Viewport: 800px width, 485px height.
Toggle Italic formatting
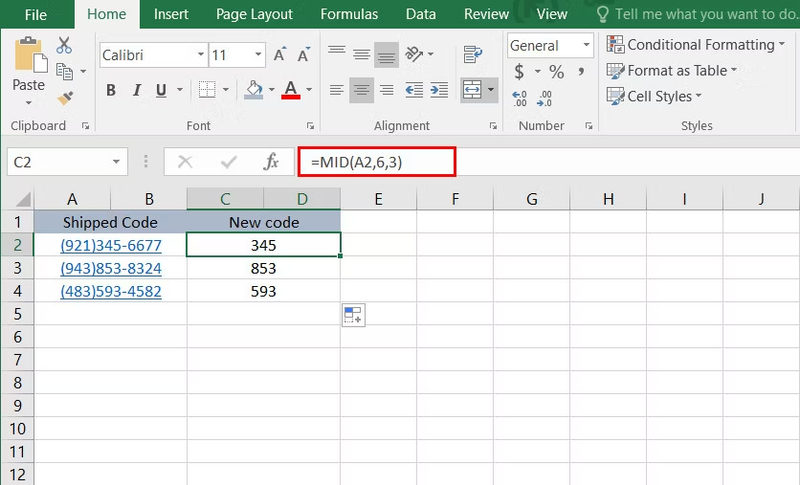point(137,90)
